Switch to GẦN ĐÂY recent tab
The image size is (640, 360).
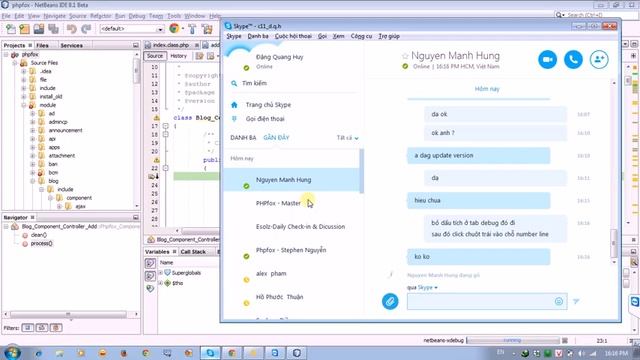pos(276,138)
